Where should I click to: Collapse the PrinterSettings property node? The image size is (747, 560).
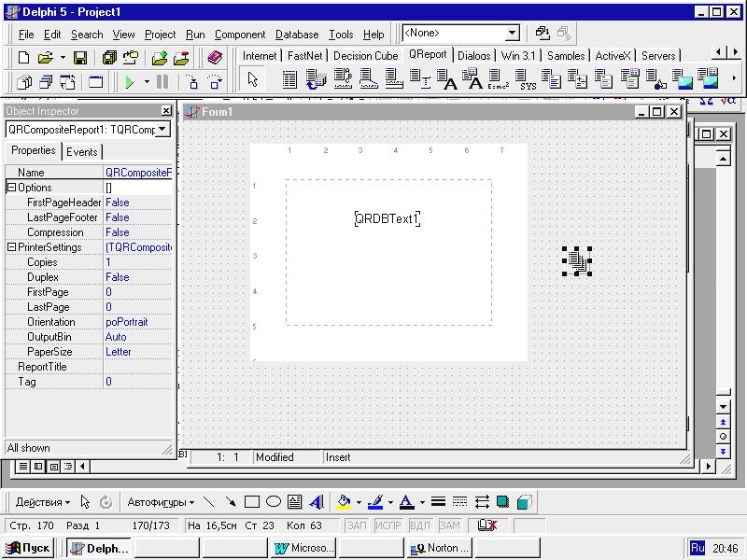click(12, 247)
